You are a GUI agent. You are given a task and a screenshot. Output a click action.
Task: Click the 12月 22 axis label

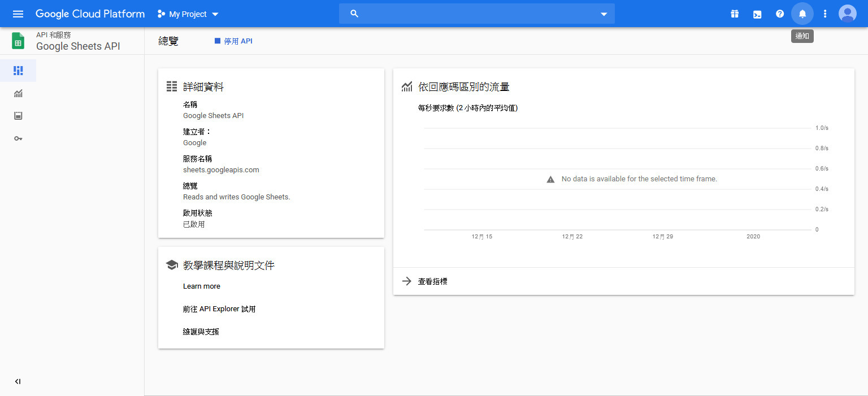(572, 237)
